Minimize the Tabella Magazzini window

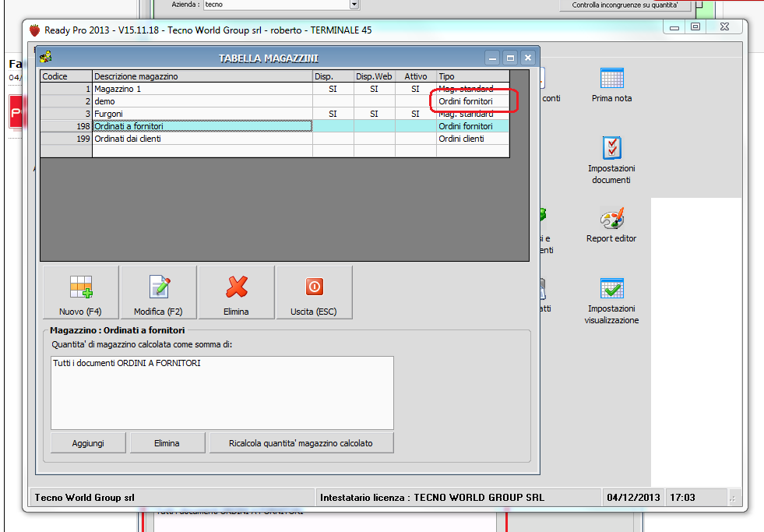click(x=493, y=58)
